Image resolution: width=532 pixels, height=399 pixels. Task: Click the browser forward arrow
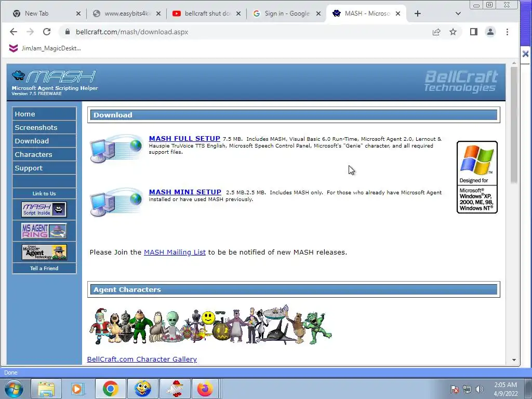[30, 32]
